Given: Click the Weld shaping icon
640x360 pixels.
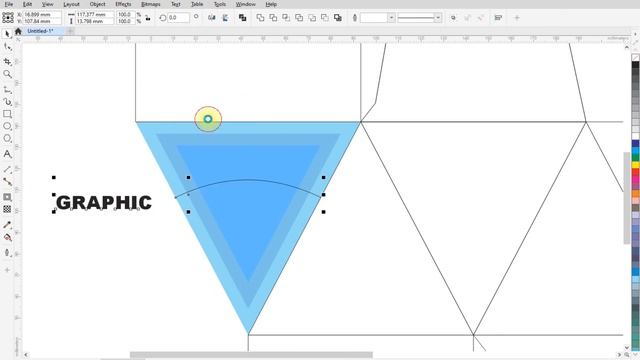Looking at the screenshot, I should (x=260, y=18).
